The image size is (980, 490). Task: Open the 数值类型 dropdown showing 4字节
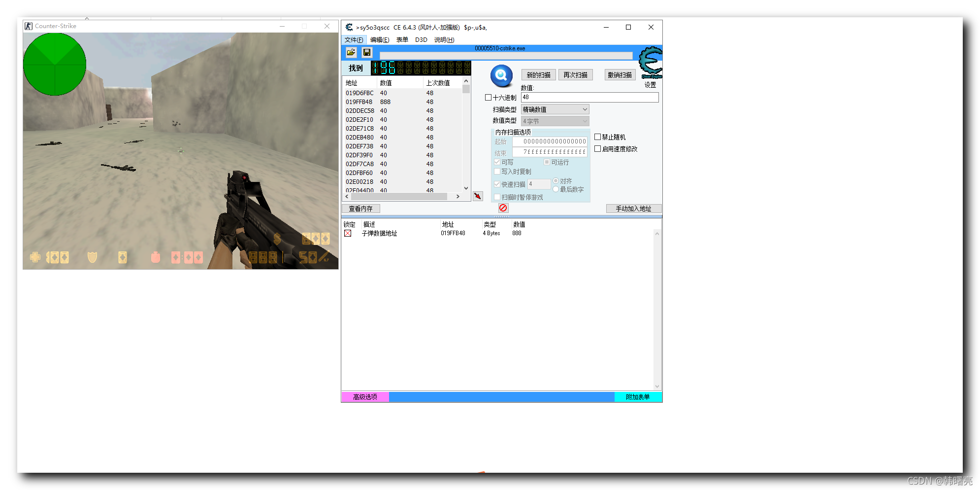click(x=555, y=121)
